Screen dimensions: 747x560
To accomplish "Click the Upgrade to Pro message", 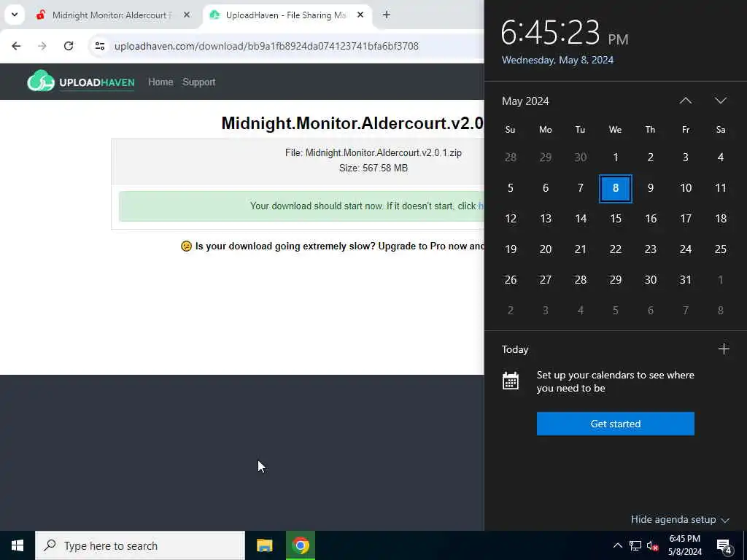I will [x=332, y=246].
